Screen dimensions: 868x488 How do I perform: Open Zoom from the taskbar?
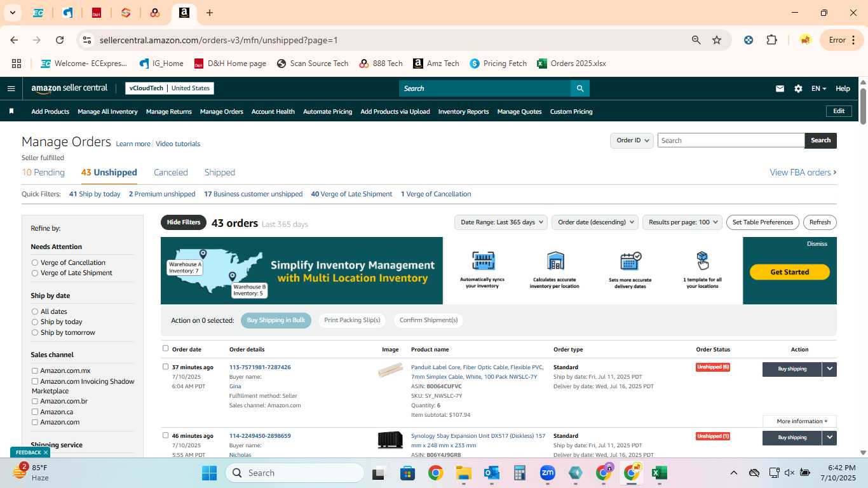(x=548, y=473)
